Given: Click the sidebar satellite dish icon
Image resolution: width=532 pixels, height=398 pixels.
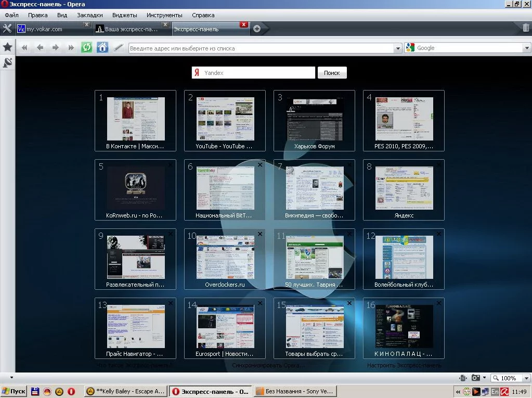Looking at the screenshot, I should 7,62.
